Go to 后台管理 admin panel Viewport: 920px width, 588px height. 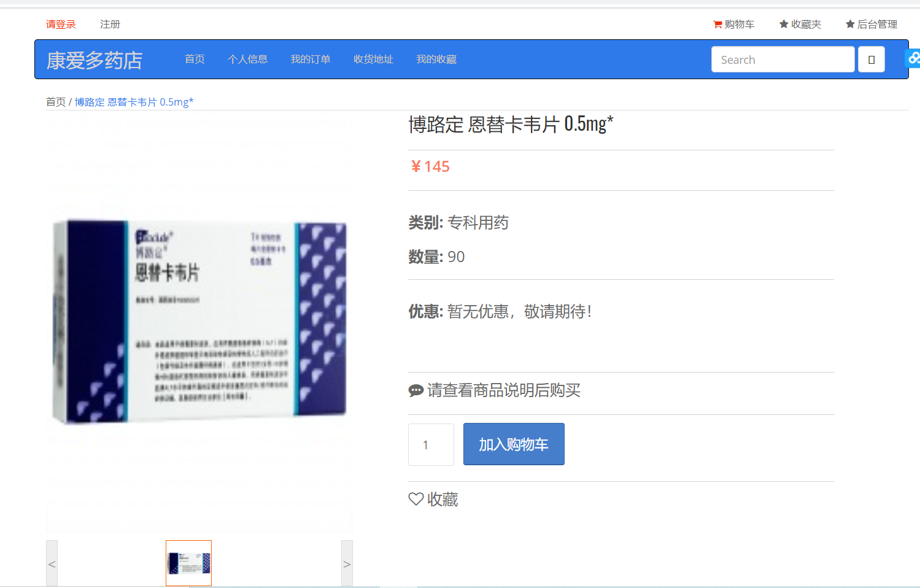click(872, 25)
